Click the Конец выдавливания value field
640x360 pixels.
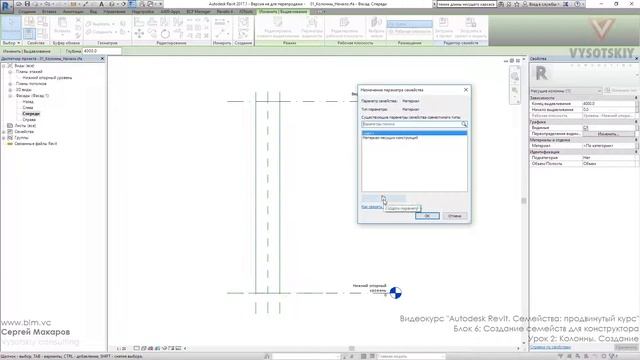(608, 104)
